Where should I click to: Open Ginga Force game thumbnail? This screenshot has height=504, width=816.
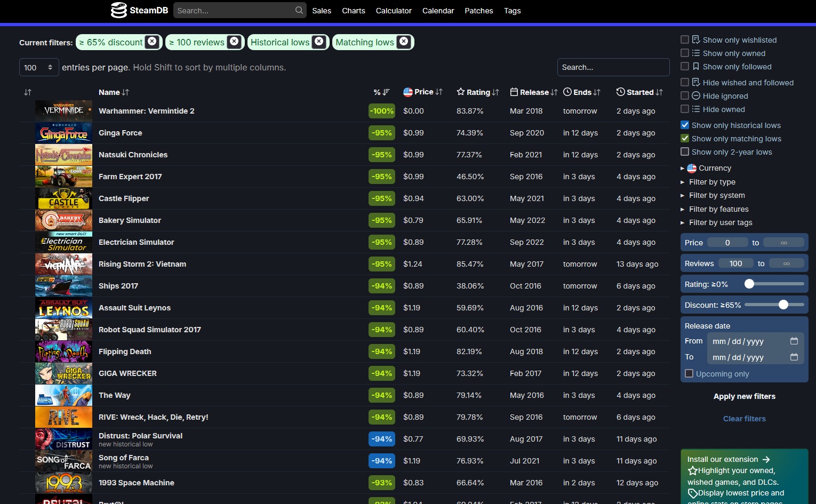point(63,133)
